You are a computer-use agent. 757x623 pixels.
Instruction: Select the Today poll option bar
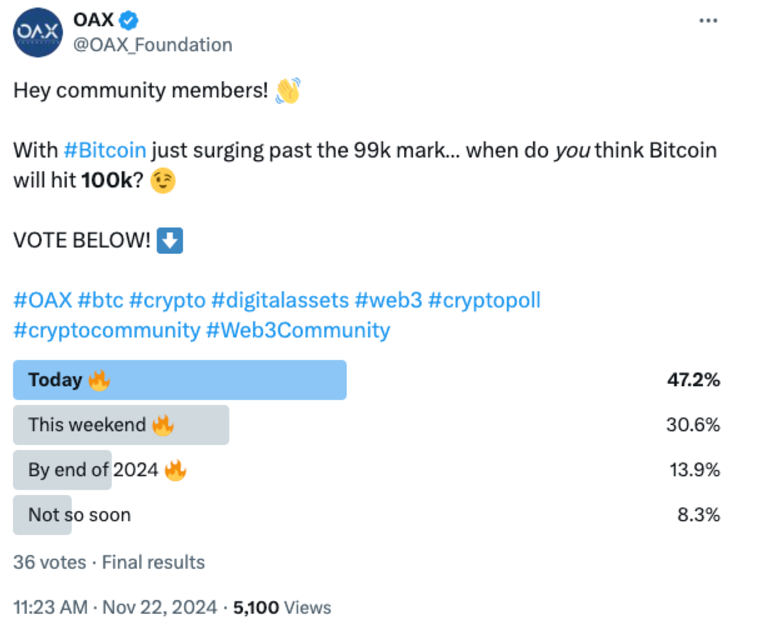point(180,380)
